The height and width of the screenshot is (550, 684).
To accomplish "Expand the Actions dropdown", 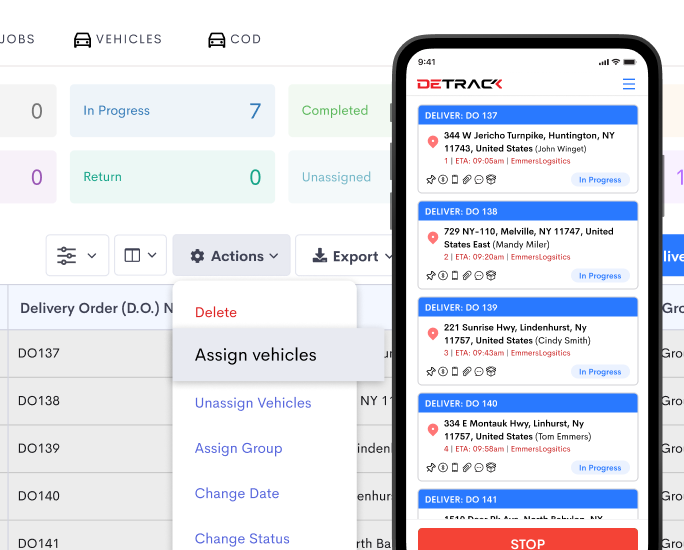I will coord(232,256).
